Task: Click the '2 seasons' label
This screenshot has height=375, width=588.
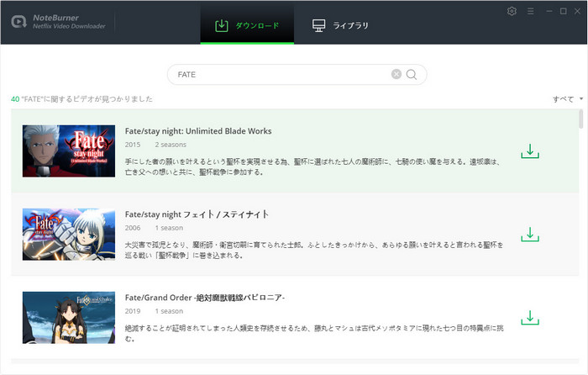Action: [171, 145]
